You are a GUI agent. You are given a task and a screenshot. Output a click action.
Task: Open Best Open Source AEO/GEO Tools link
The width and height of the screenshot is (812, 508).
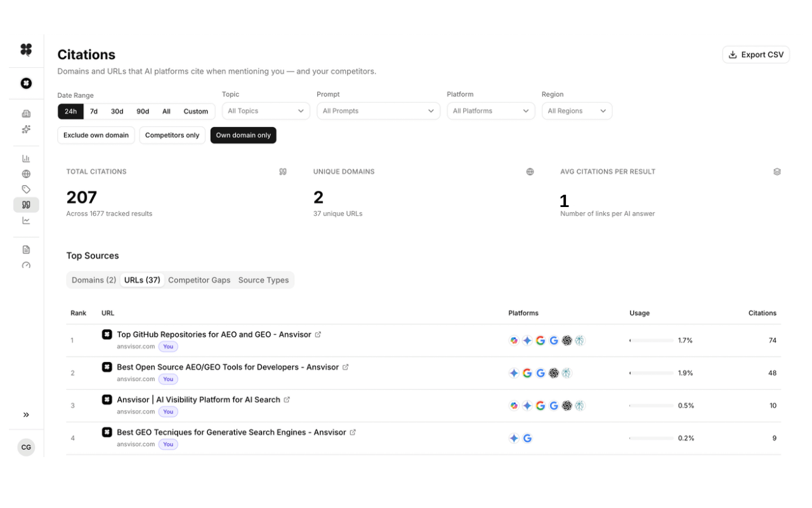click(228, 367)
